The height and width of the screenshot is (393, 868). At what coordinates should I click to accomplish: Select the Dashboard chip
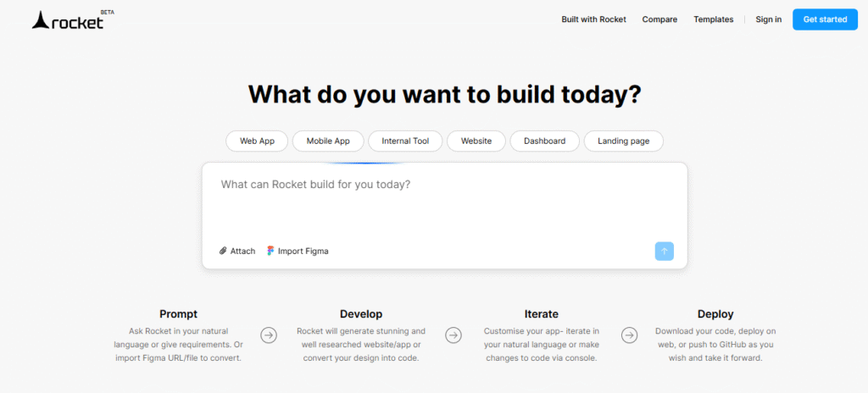(x=545, y=141)
